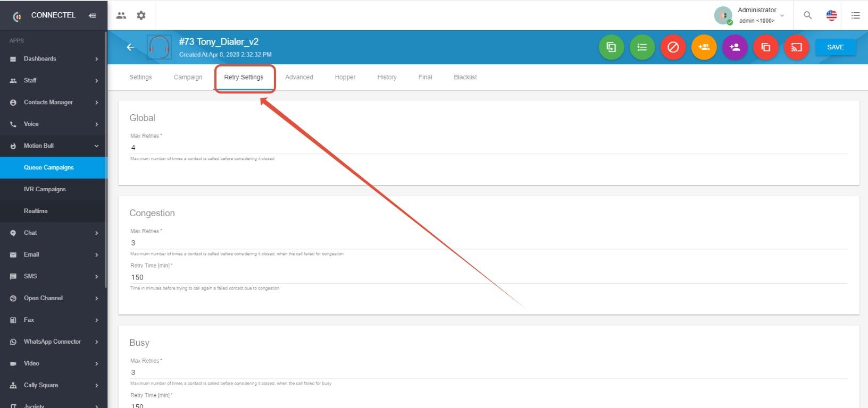This screenshot has height=408, width=868.
Task: Click the Voice phone icon in sidebar
Action: [13, 124]
